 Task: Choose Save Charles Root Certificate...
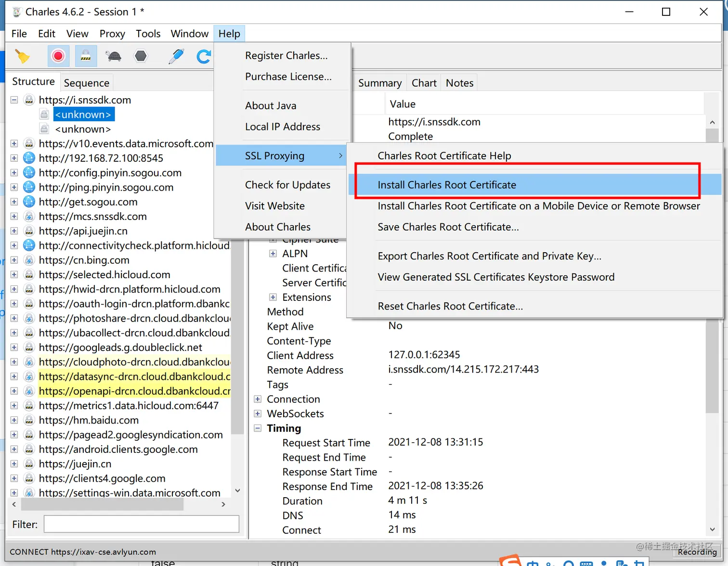tap(448, 227)
